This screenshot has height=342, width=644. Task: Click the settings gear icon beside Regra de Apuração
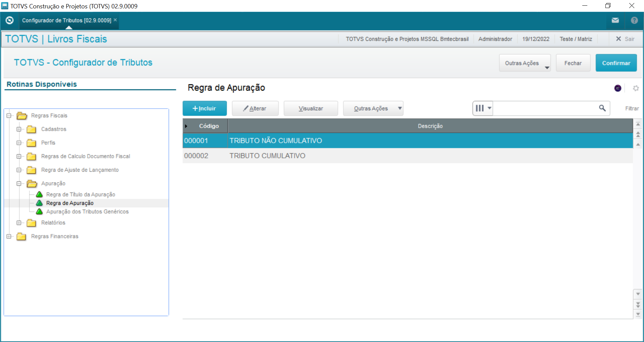click(636, 88)
